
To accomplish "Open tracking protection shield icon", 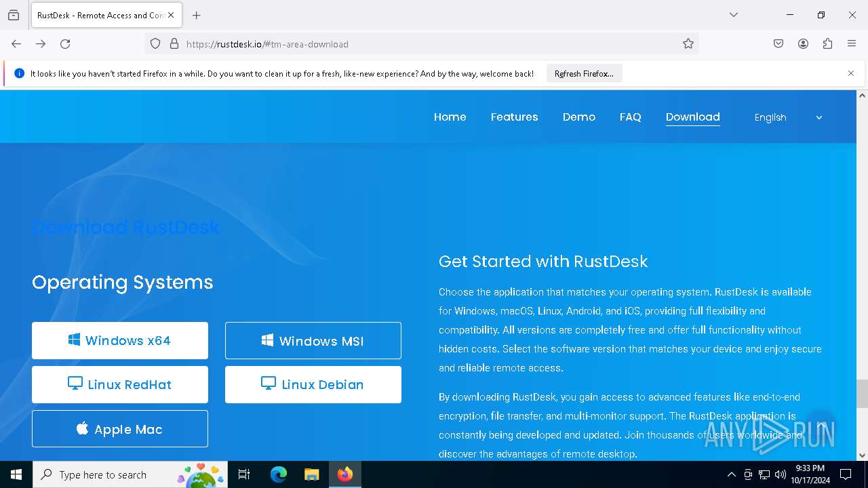I will (155, 44).
